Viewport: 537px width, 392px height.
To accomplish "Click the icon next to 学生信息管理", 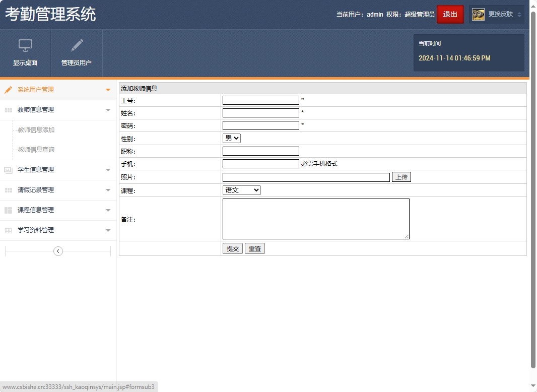I will point(8,170).
